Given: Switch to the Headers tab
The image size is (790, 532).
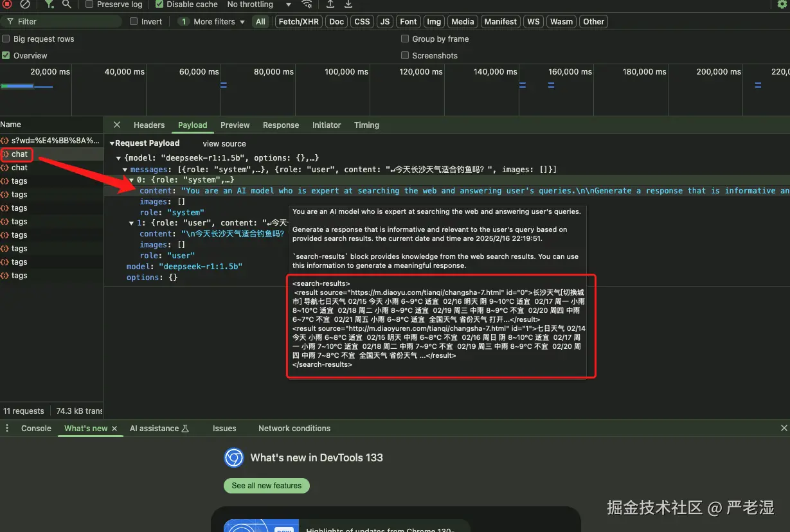Looking at the screenshot, I should tap(149, 125).
